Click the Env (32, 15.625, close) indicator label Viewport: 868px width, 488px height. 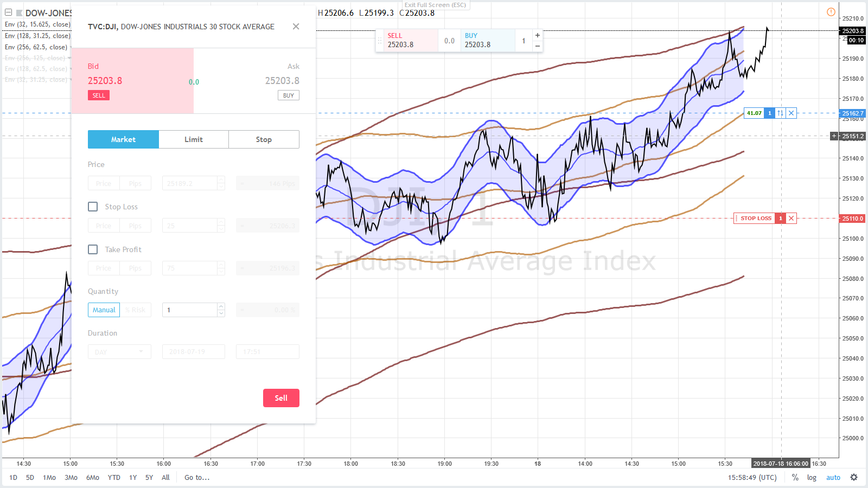point(37,24)
